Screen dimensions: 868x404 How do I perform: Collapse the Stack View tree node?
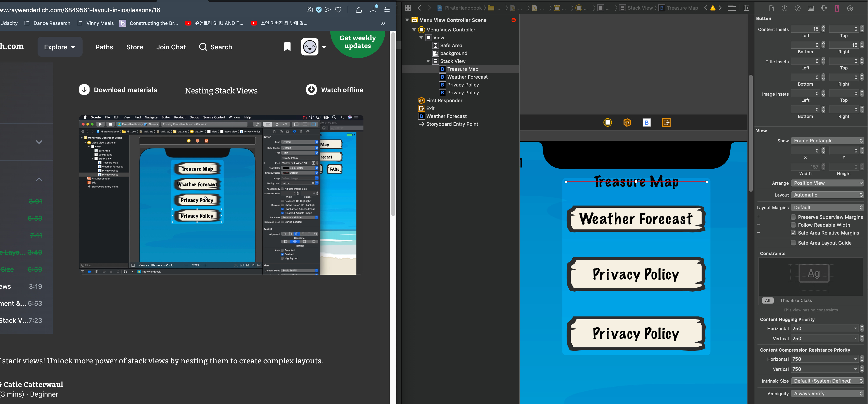[x=428, y=61]
